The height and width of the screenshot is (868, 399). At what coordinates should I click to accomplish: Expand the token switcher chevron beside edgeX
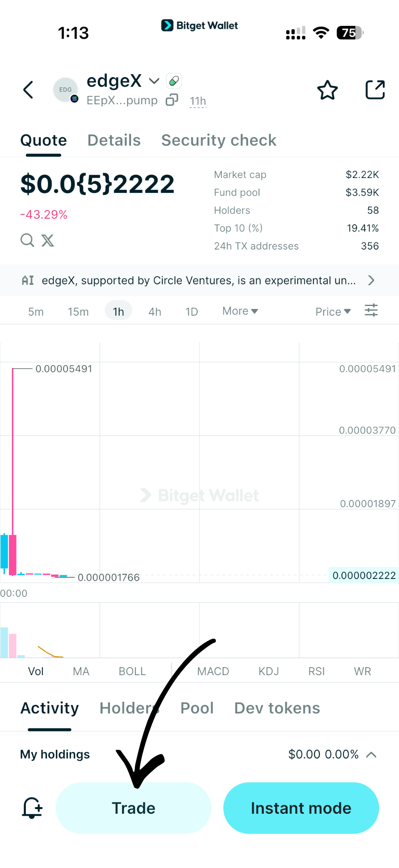(153, 81)
